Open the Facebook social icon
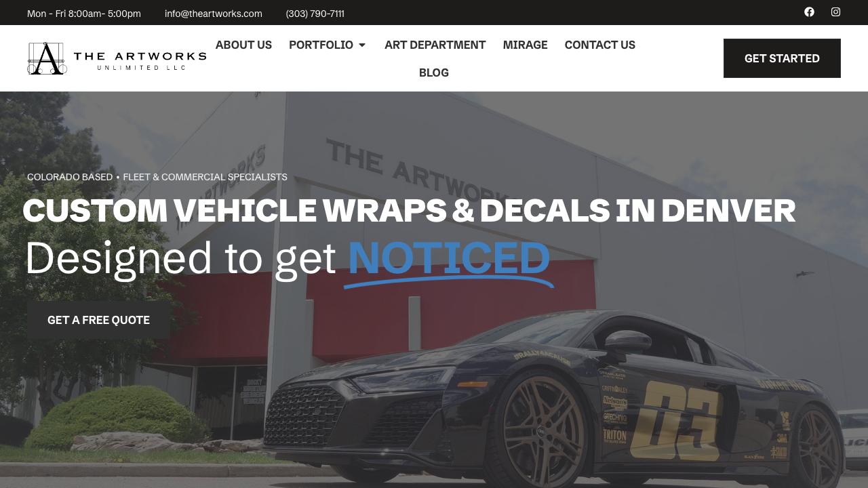This screenshot has width=868, height=488. click(x=809, y=12)
